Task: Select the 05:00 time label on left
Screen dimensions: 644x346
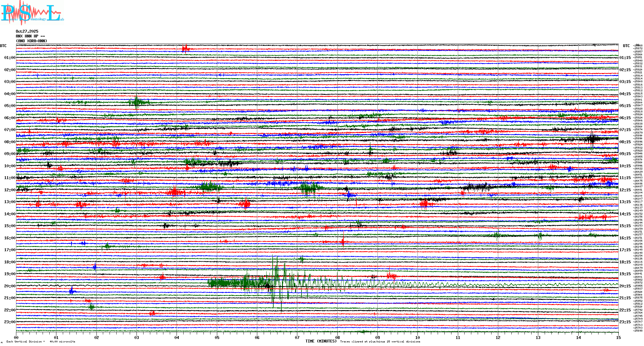Action: tap(10, 106)
